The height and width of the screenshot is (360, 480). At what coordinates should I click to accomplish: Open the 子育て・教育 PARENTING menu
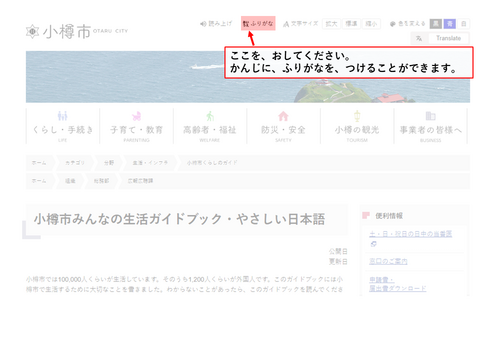pos(136,126)
